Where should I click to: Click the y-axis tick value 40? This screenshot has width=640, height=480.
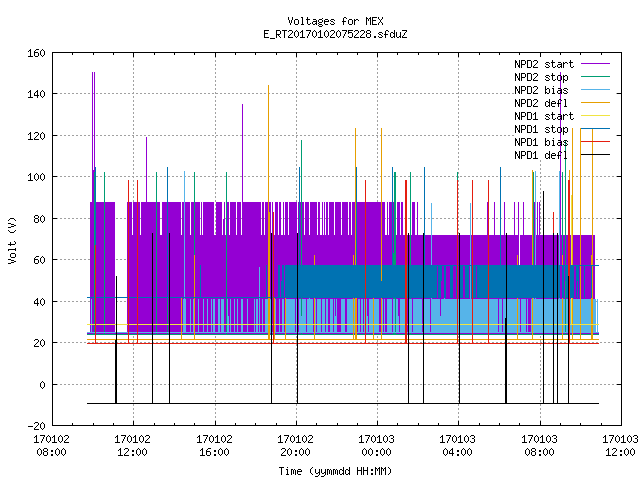(39, 302)
